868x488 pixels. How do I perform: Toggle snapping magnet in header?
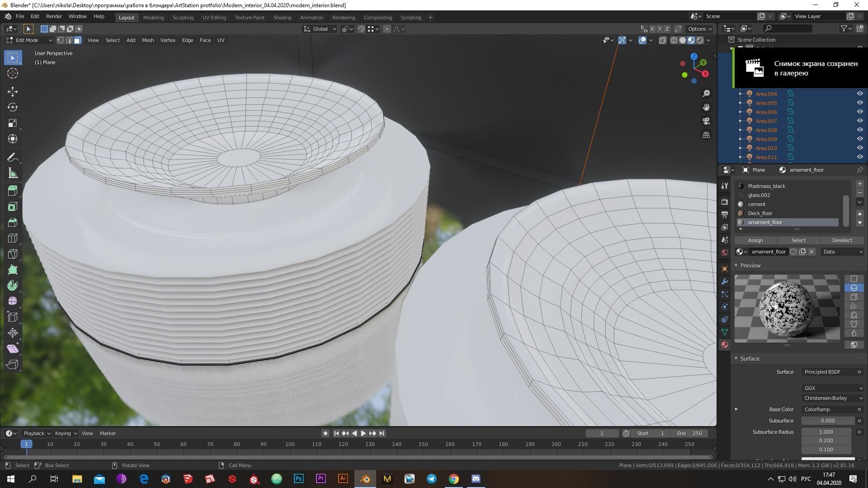(x=361, y=29)
